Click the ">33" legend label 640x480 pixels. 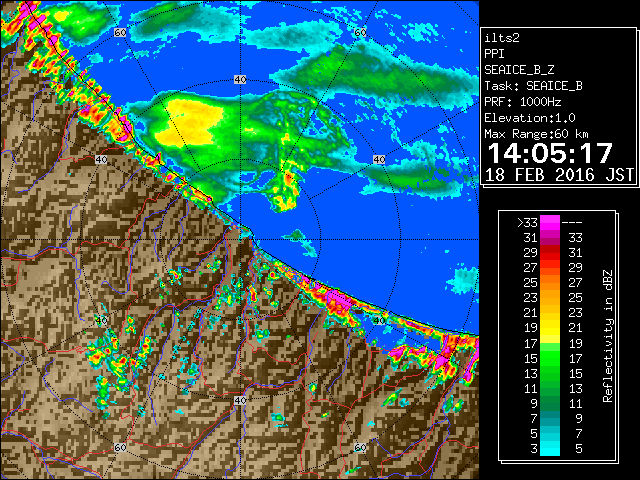tap(527, 223)
